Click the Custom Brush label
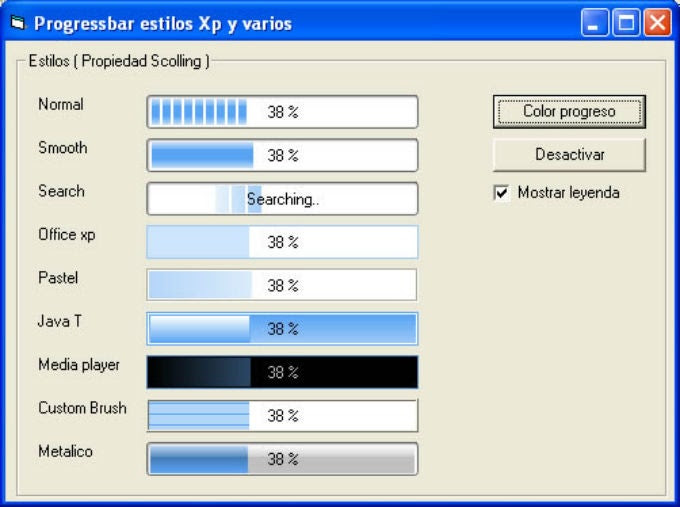680x507 pixels. pyautogui.click(x=82, y=408)
